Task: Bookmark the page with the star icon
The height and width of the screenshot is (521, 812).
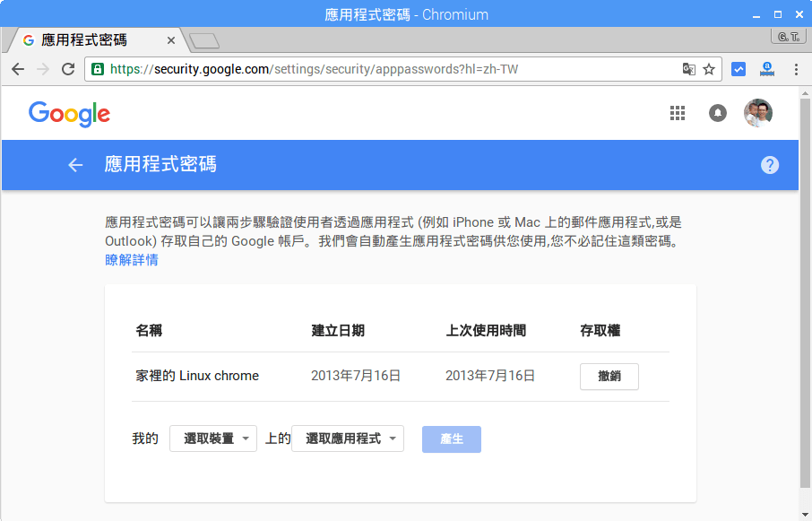Action: pos(707,69)
